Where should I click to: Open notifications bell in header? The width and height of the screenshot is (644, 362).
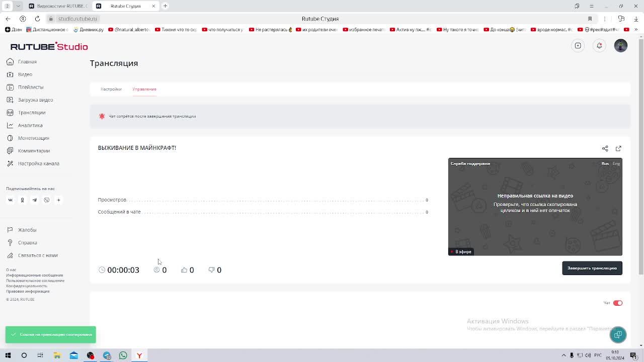click(x=599, y=46)
